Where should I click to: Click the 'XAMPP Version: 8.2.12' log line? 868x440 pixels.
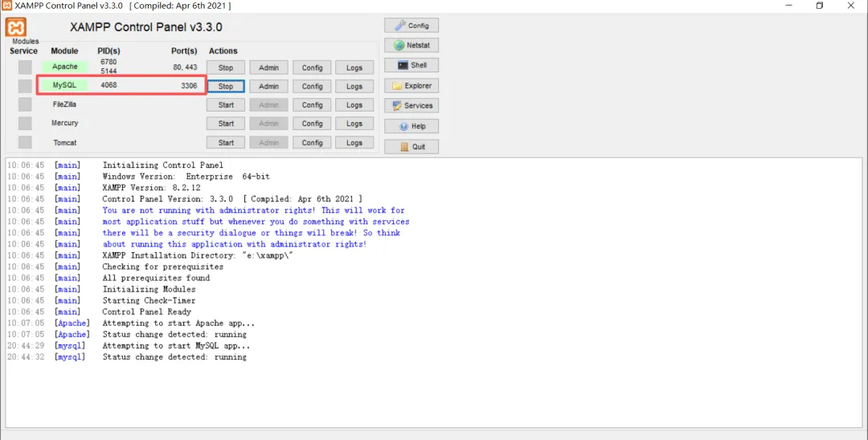click(x=151, y=187)
